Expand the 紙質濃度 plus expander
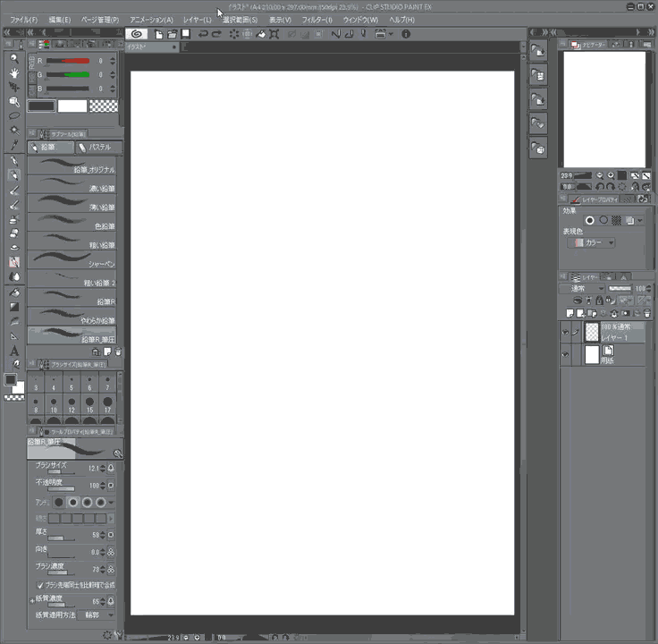This screenshot has height=644, width=658. (32, 601)
